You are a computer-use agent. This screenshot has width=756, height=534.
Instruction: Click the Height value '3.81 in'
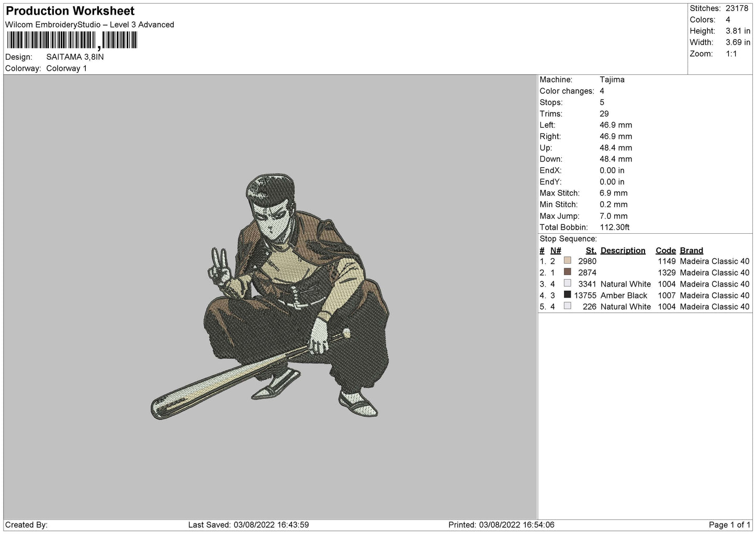(738, 31)
